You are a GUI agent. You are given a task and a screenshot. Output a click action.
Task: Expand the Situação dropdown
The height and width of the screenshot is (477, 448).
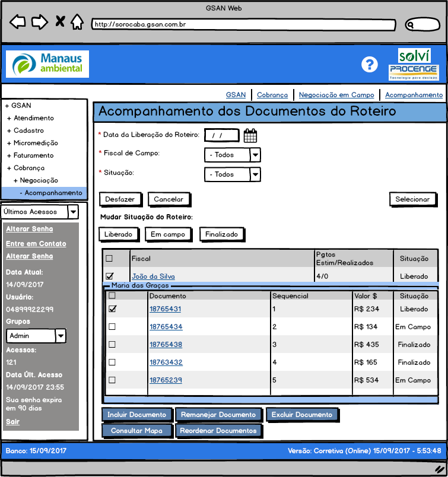click(x=255, y=174)
